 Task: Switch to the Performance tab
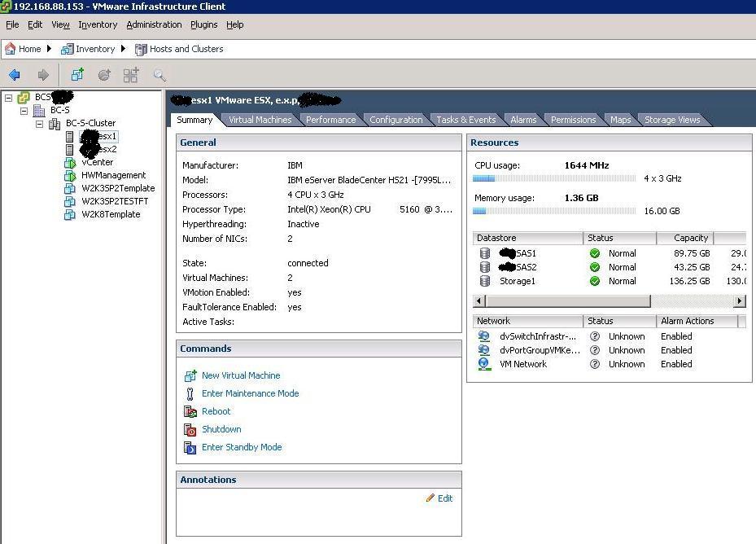tap(330, 120)
